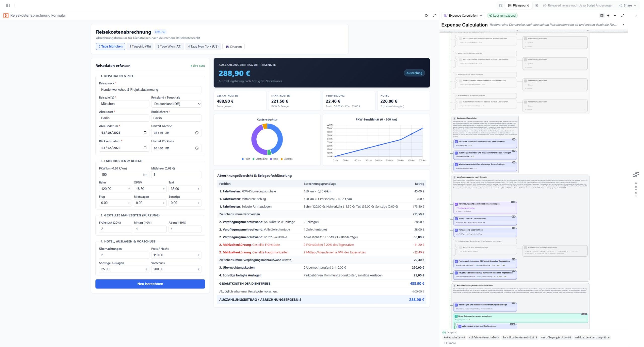Click the Bahn amount field

click(115, 189)
